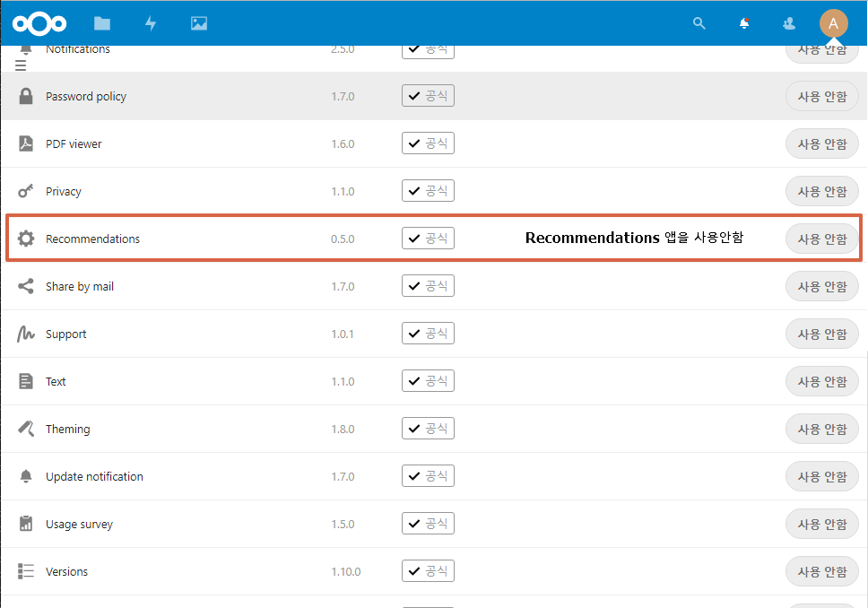Select the PDF viewer app name
This screenshot has height=608, width=868.
(x=74, y=144)
